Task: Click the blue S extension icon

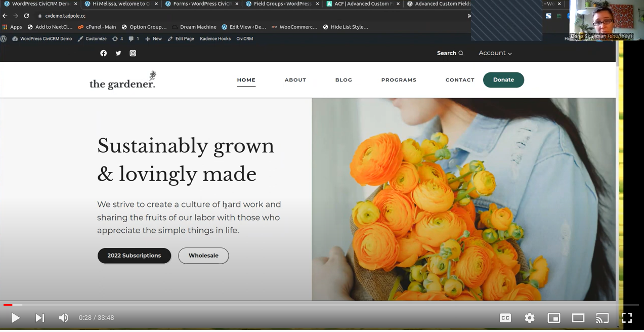Action: coord(548,16)
